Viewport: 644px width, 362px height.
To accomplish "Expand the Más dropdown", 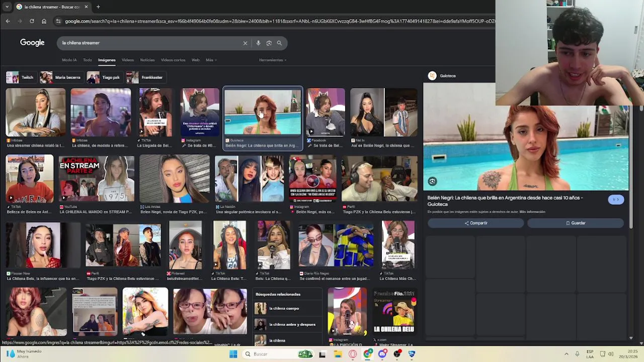I will [x=211, y=60].
